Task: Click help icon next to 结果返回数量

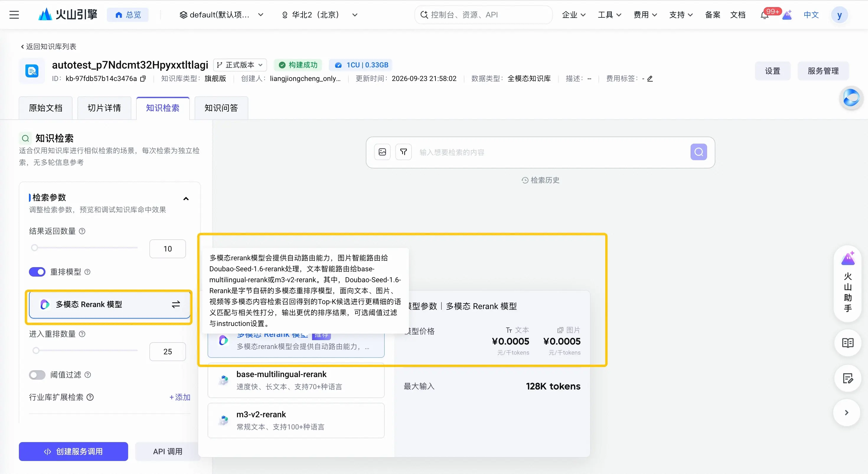Action: 82,231
